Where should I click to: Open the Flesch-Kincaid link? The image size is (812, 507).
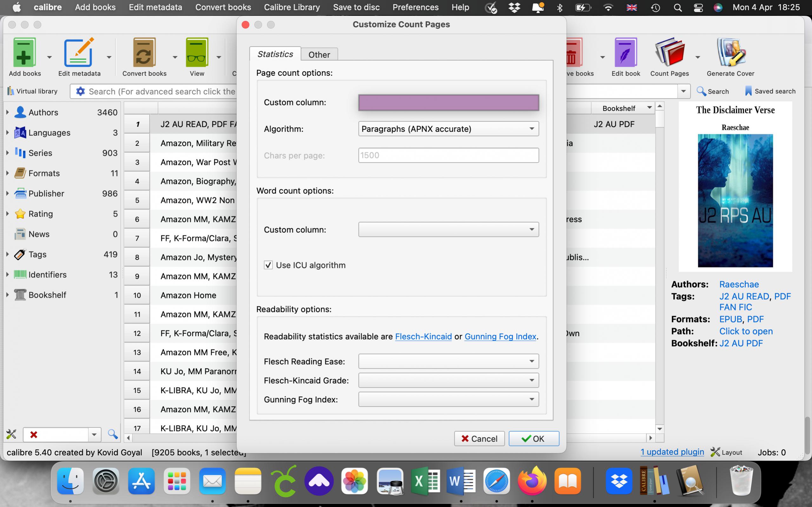coord(423,336)
